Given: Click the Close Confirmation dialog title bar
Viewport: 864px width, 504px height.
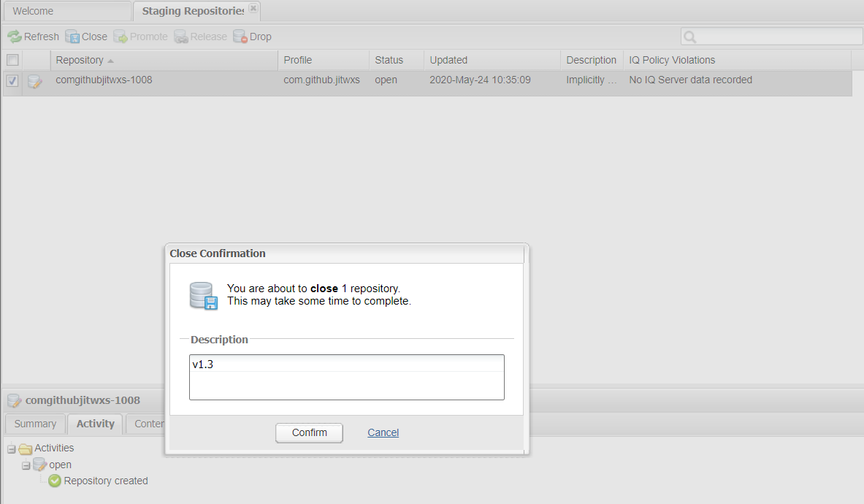Looking at the screenshot, I should tap(347, 253).
